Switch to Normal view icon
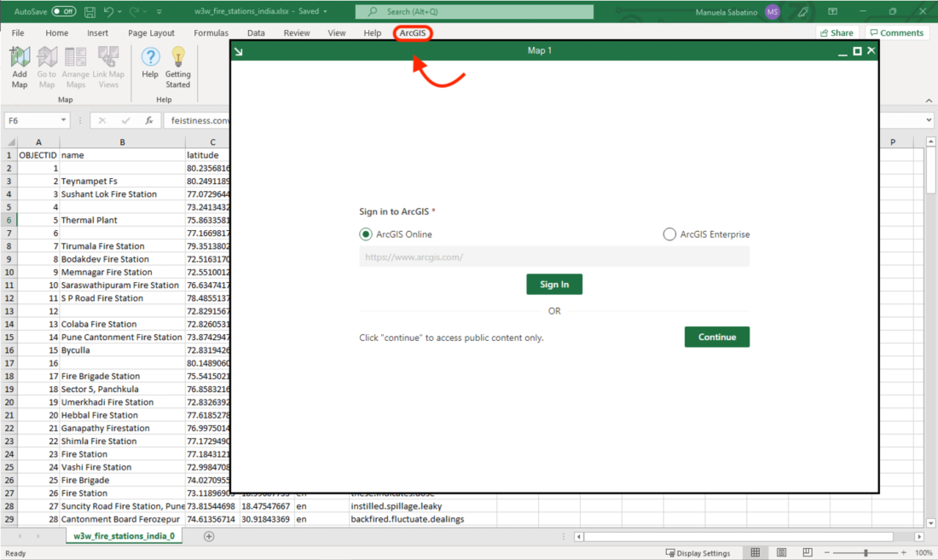 tap(756, 553)
